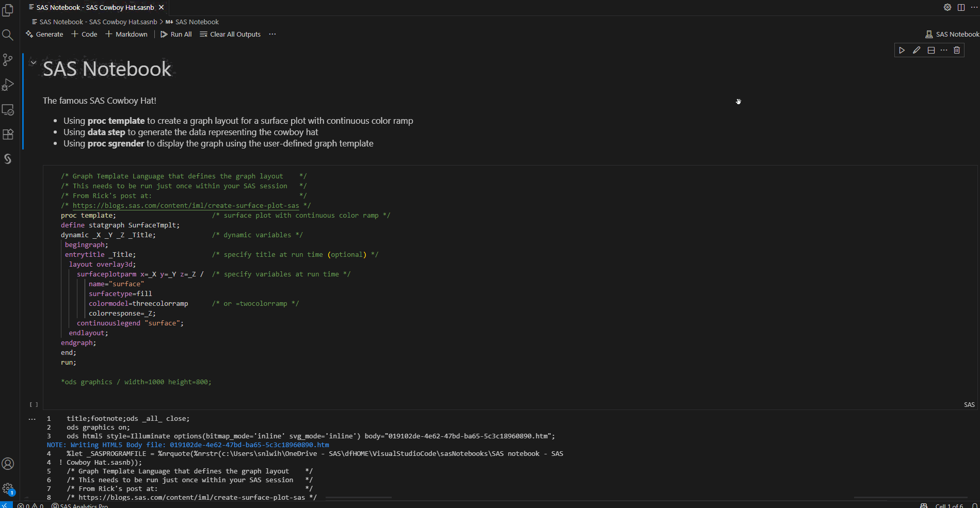This screenshot has width=980, height=508.
Task: Collapse the SAS Notebook heading section
Action: 34,62
